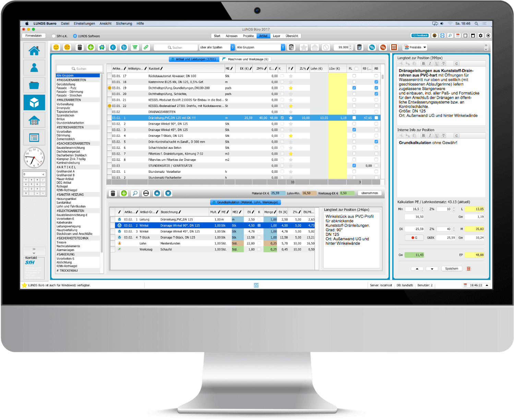The height and width of the screenshot is (420, 514).
Task: Click the Firmendaten button
Action: point(34,36)
